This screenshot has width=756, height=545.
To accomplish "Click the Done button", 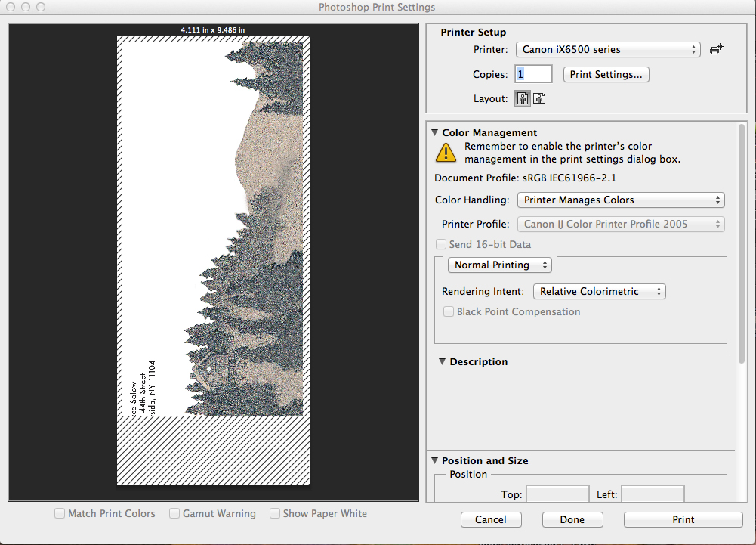I will click(572, 520).
